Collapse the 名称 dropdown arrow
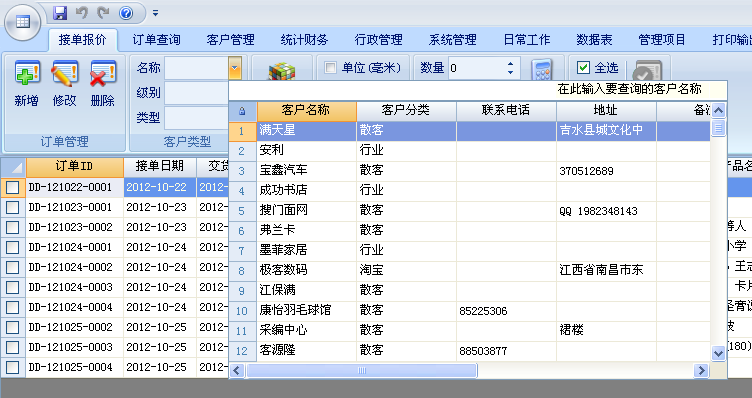 pos(235,68)
